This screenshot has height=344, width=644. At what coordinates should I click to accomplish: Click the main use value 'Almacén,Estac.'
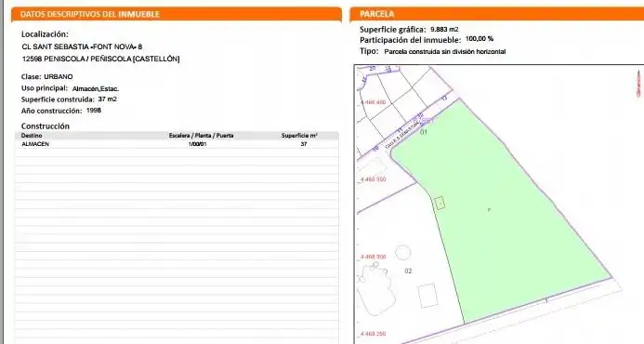96,88
